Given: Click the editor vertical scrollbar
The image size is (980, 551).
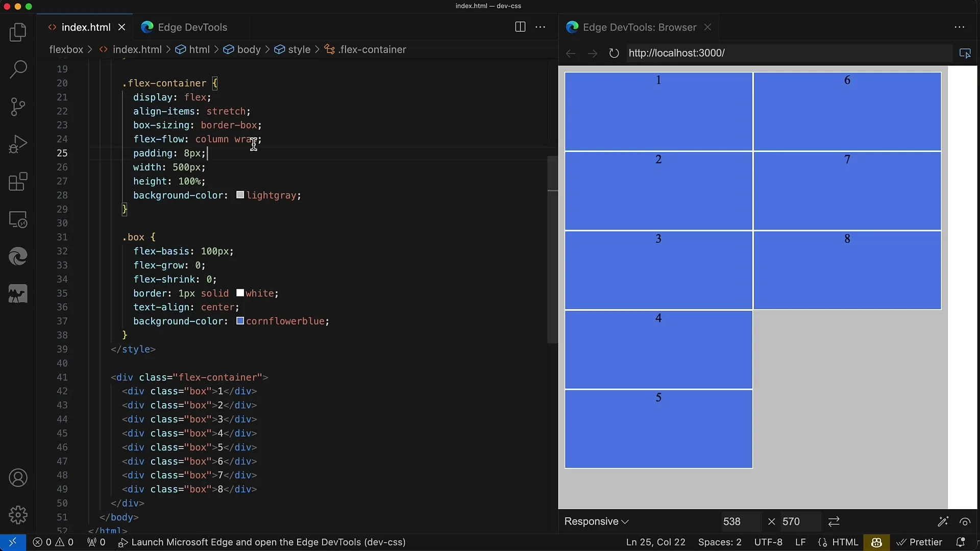Looking at the screenshot, I should [552, 250].
